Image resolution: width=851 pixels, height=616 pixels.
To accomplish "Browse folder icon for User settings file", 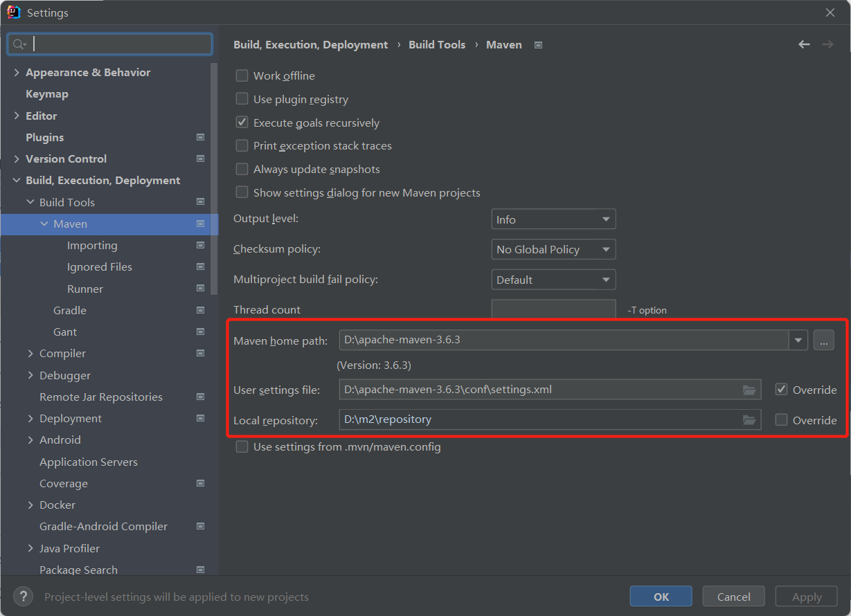I will [749, 390].
